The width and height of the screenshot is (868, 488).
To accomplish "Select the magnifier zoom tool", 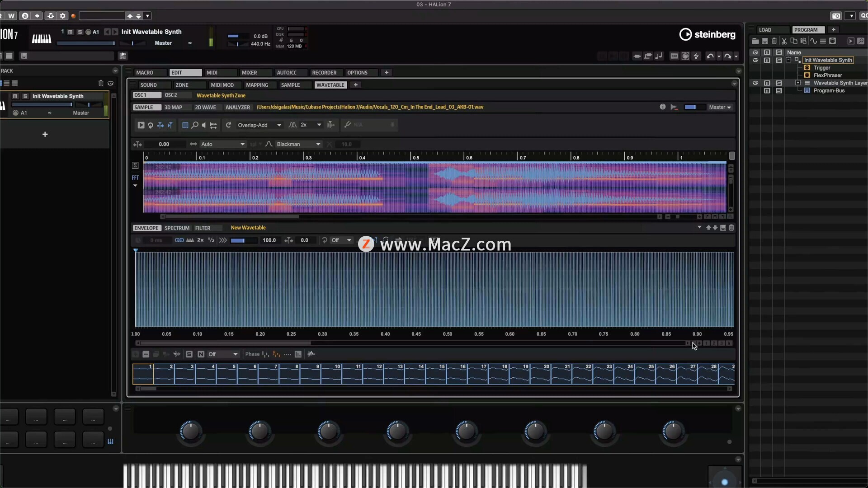I will [x=194, y=125].
